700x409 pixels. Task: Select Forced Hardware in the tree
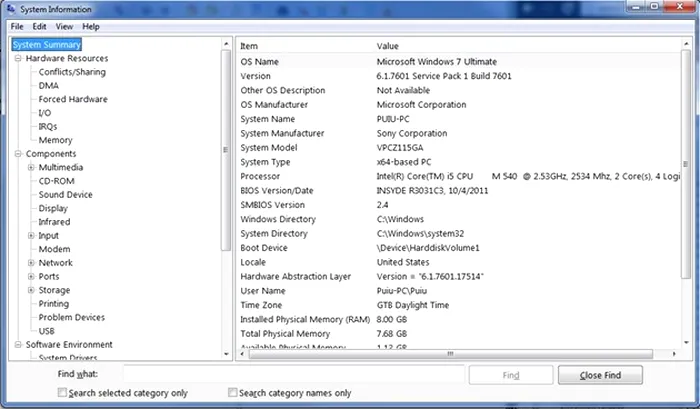coord(73,99)
